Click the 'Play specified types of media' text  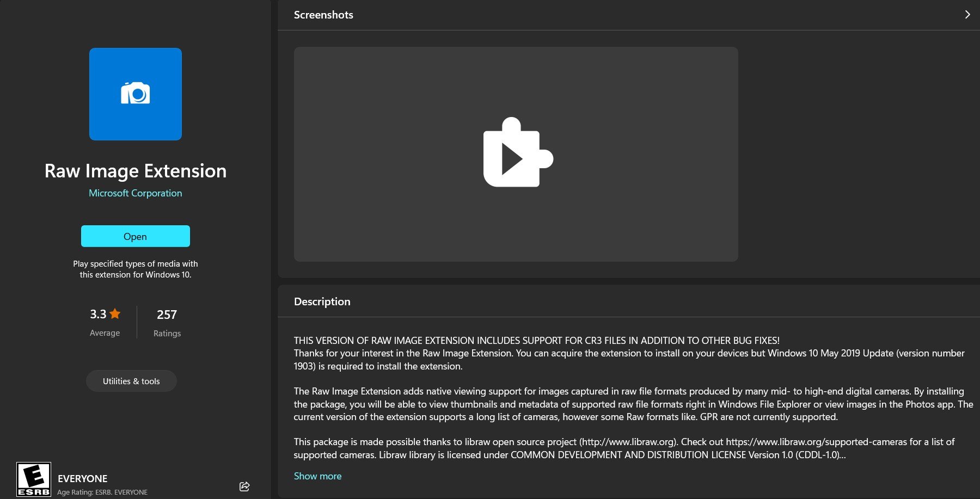pos(136,269)
